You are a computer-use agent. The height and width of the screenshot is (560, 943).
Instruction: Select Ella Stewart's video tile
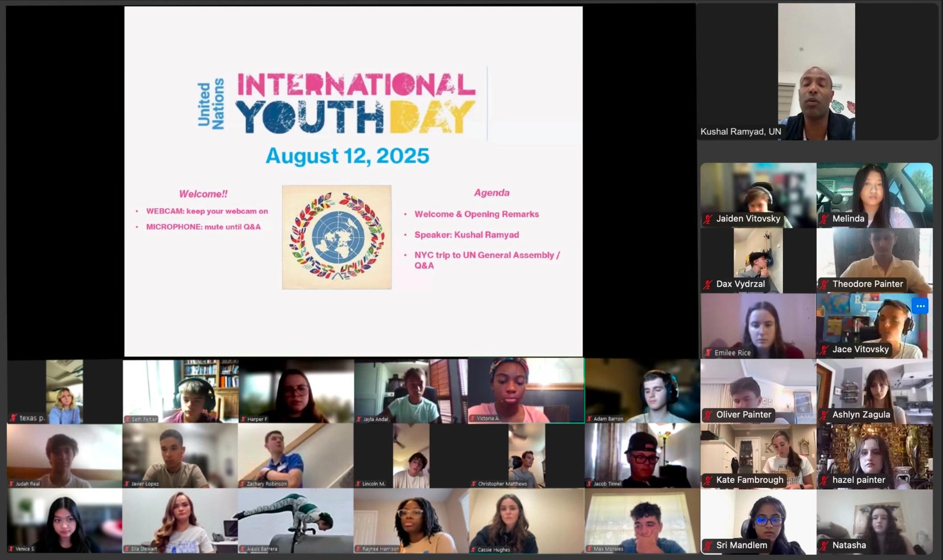pyautogui.click(x=180, y=521)
